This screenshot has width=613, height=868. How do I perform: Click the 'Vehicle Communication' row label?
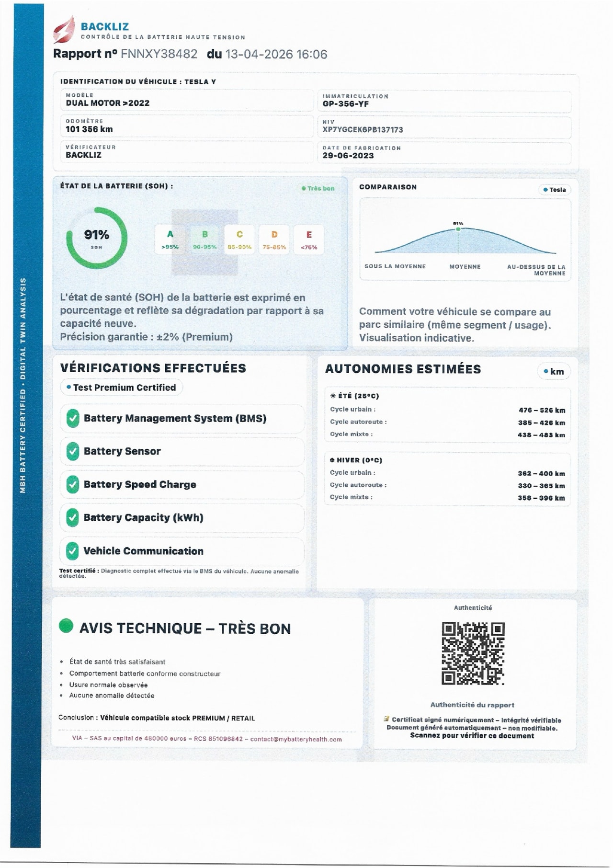[x=144, y=551]
